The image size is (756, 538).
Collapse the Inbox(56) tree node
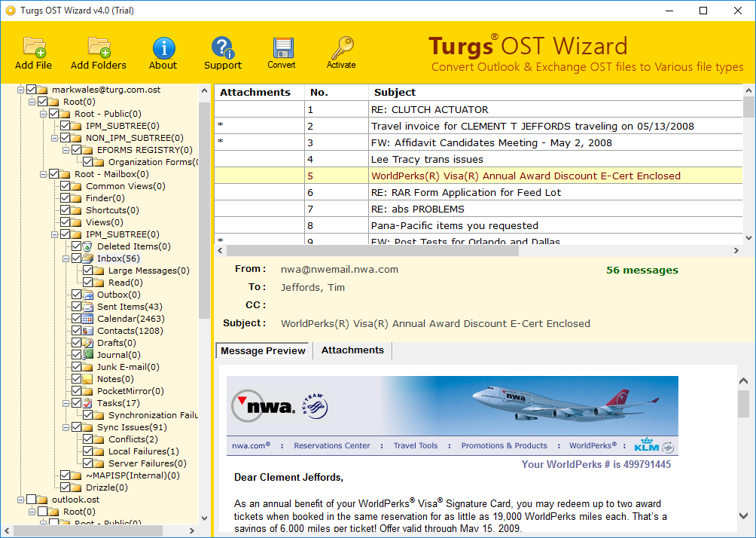[66, 258]
